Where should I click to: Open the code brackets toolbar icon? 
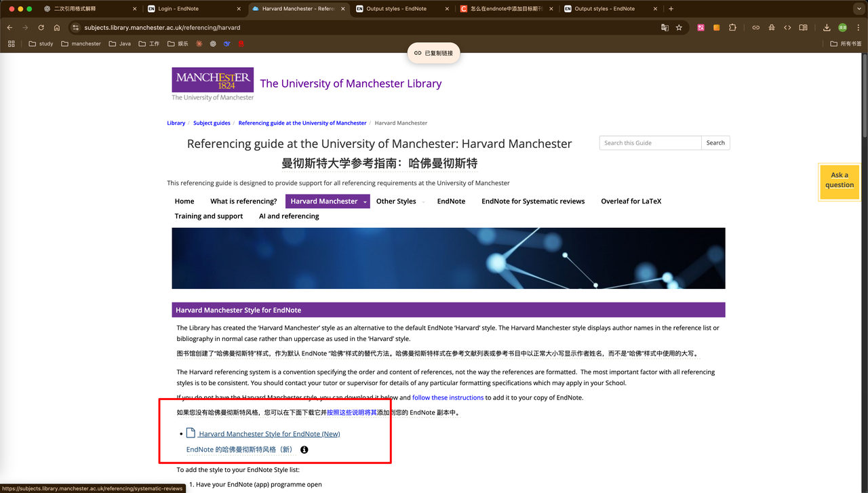point(787,28)
